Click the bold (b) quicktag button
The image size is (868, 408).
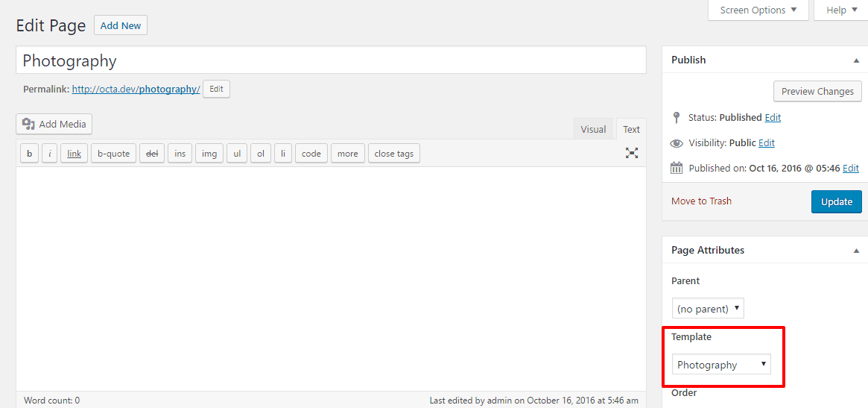pos(29,154)
